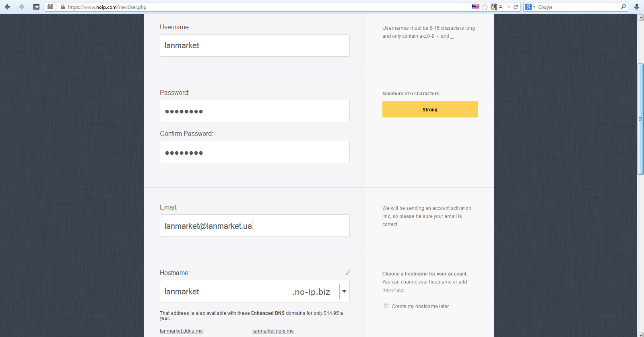Reload the page with the refresh icon
Viewport: 644px width, 337px height.
click(516, 7)
